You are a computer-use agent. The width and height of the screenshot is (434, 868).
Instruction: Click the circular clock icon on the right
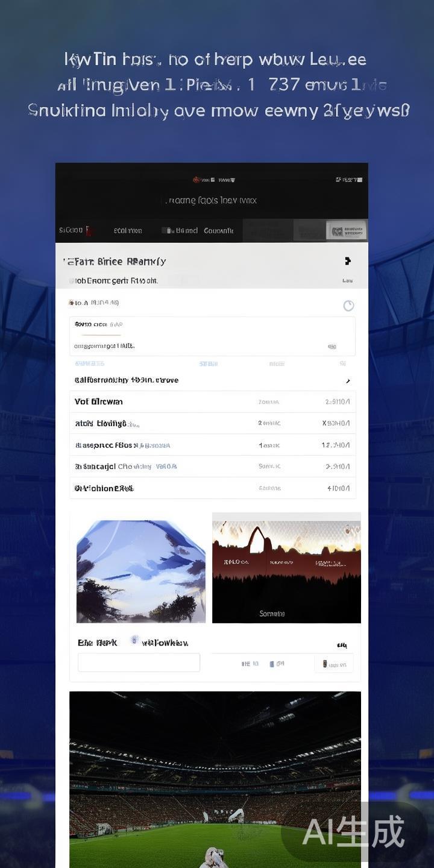348,306
